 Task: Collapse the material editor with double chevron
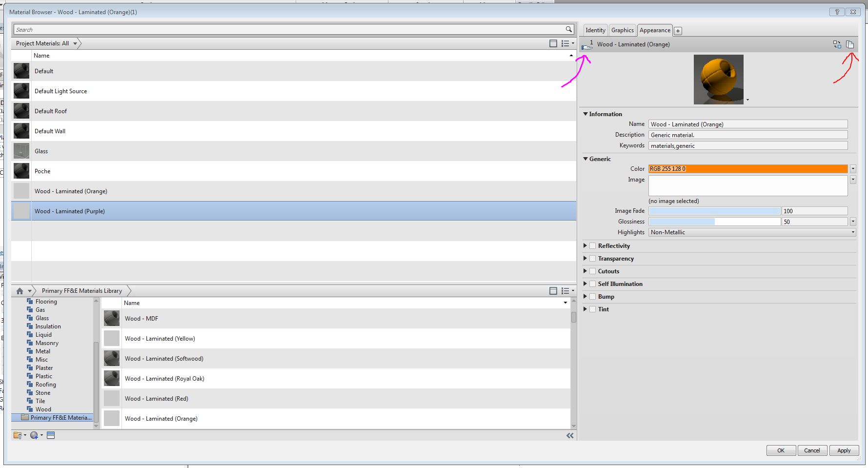[x=570, y=436]
